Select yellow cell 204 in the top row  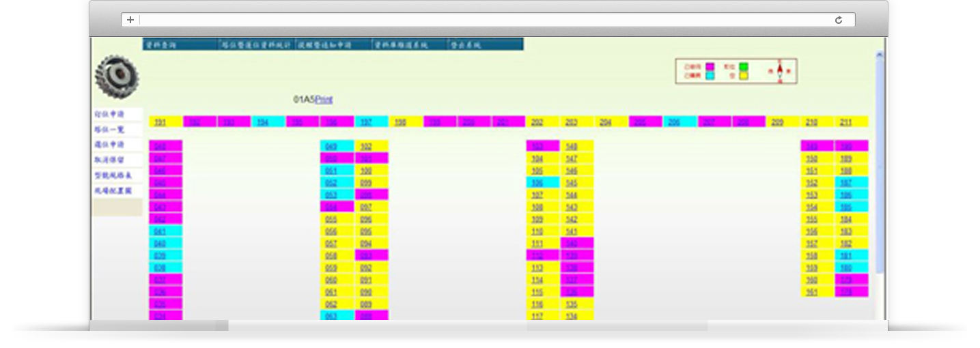tap(605, 122)
